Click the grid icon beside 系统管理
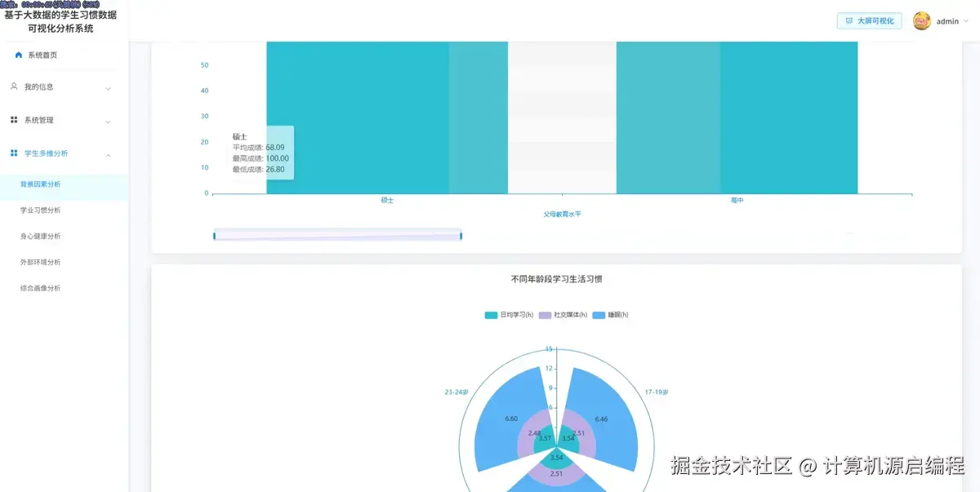980x492 pixels. click(14, 120)
